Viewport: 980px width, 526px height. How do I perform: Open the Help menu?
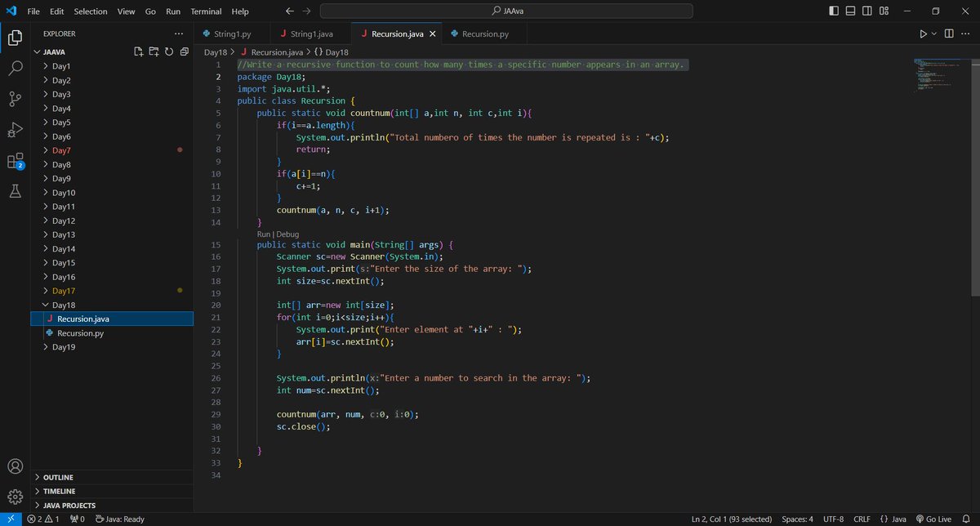[240, 11]
